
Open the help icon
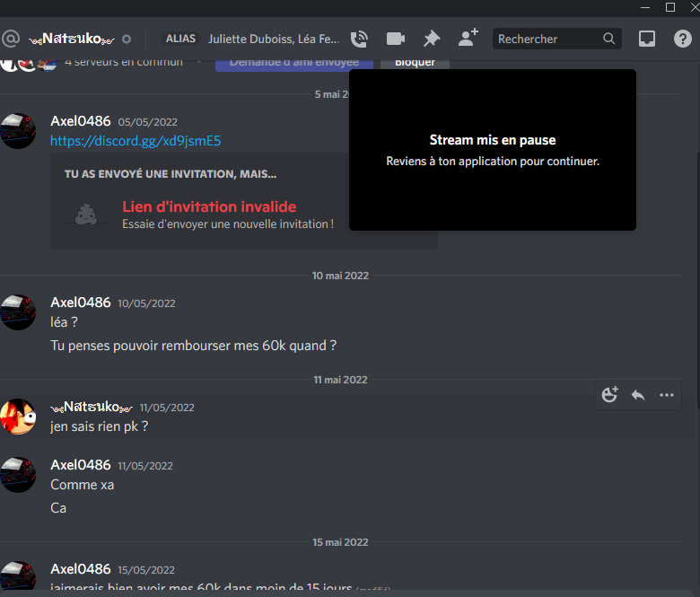point(683,39)
